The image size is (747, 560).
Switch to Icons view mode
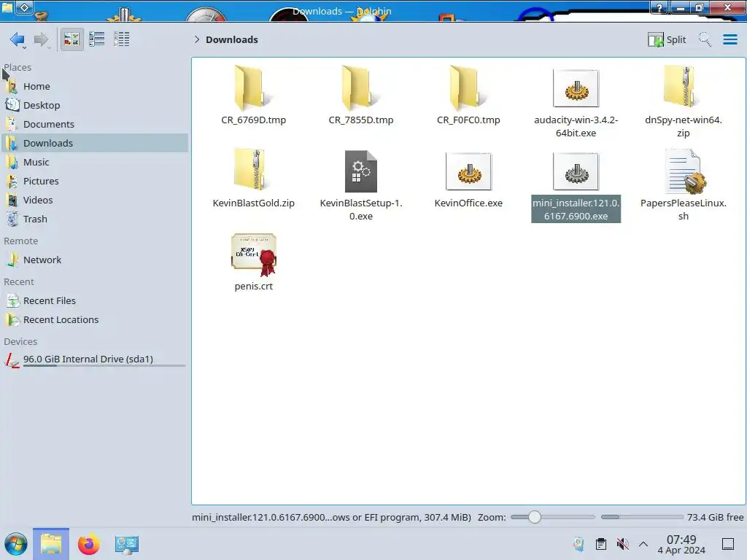click(x=71, y=39)
